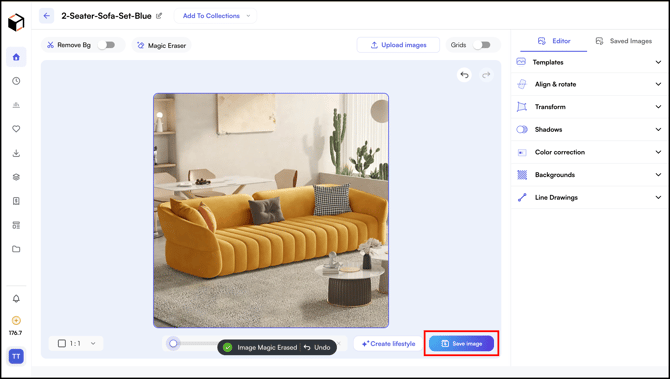
Task: Click the Magic Eraser button
Action: (x=162, y=45)
